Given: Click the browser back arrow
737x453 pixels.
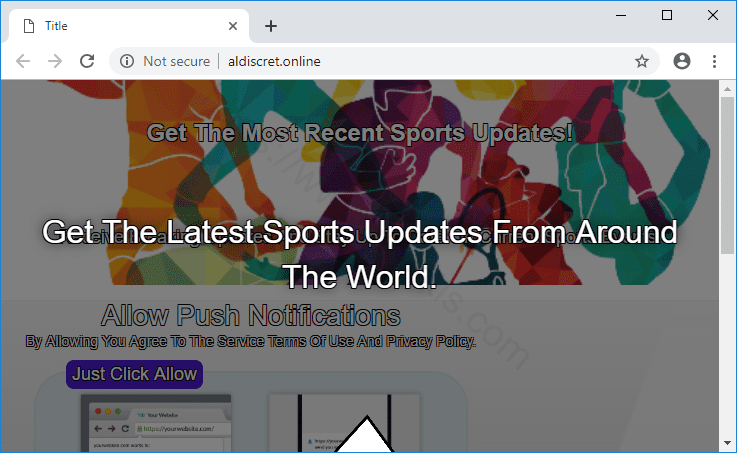Looking at the screenshot, I should [23, 61].
